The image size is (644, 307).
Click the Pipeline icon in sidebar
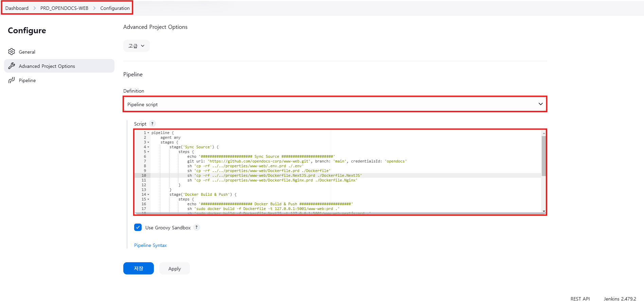(12, 80)
